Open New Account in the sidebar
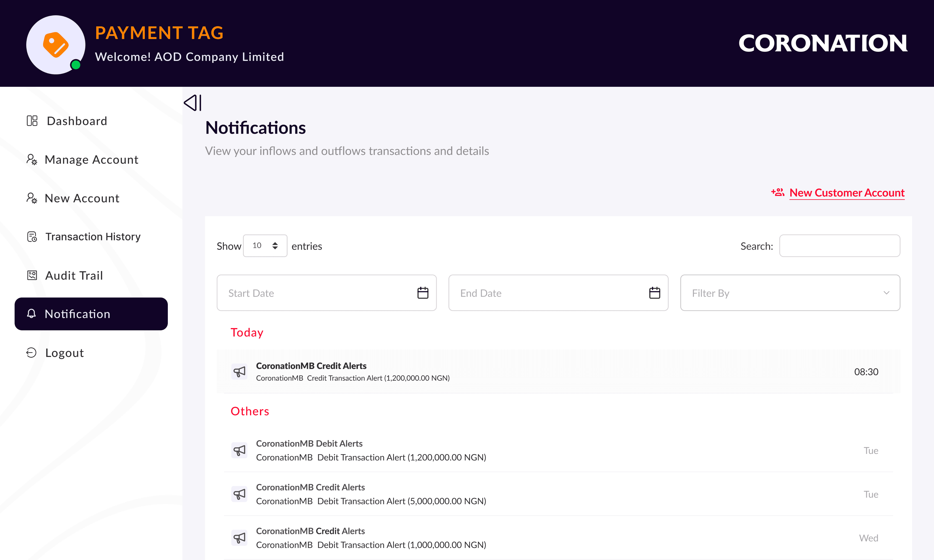Viewport: 934px width, 560px height. [82, 198]
